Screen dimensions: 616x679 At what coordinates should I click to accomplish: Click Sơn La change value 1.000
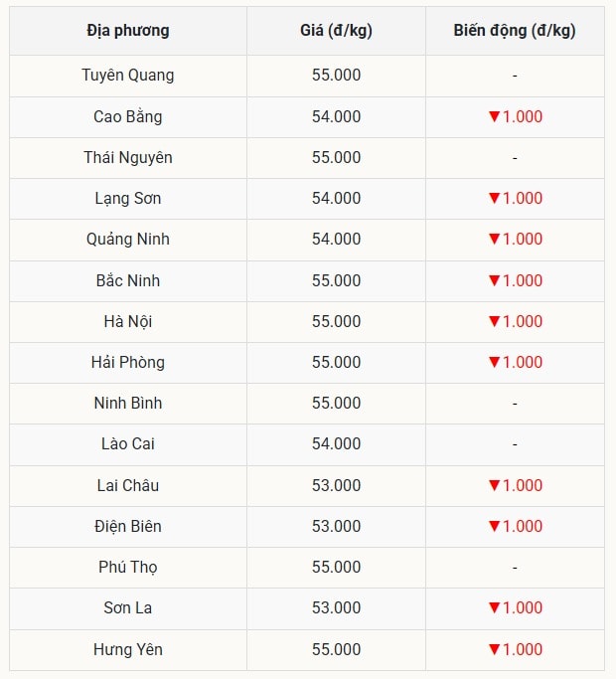[x=523, y=608]
